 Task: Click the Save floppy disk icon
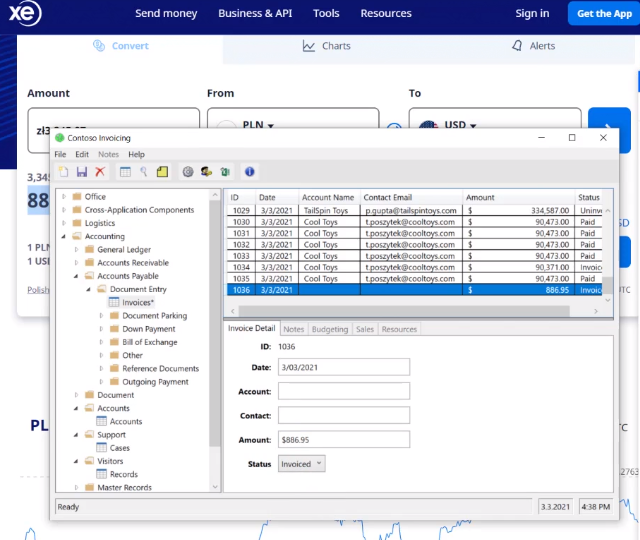coord(82,172)
